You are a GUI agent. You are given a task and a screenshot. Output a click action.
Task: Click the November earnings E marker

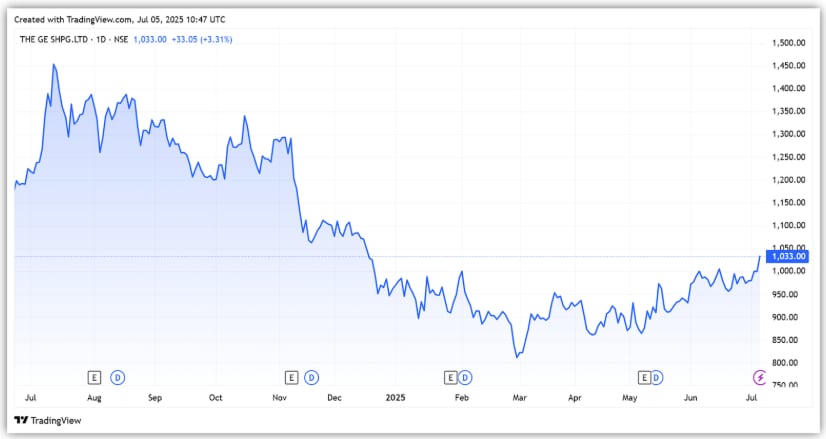point(292,377)
